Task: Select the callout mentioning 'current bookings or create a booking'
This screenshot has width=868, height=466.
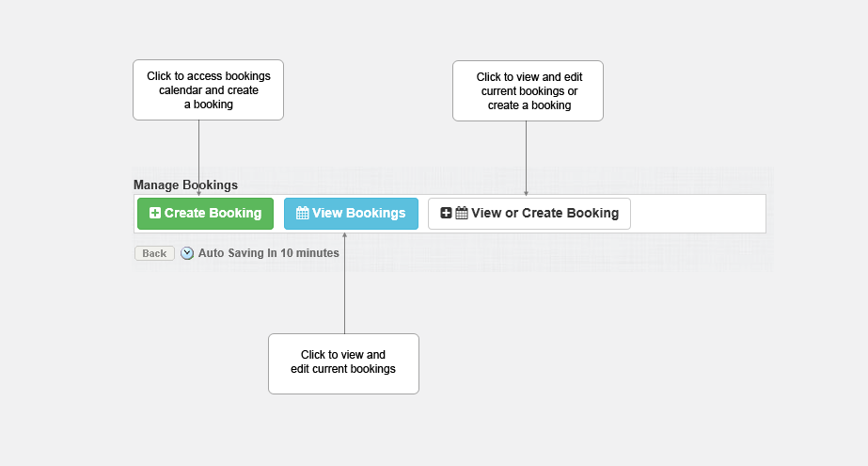Action: 529,91
